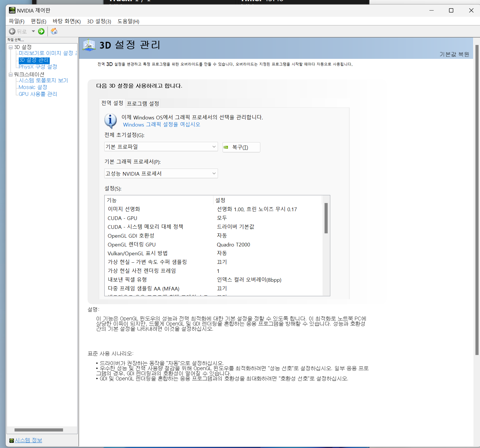Image resolution: width=480 pixels, height=448 pixels.
Task: Maximize the NVIDIA 제어판 window
Action: (x=451, y=11)
